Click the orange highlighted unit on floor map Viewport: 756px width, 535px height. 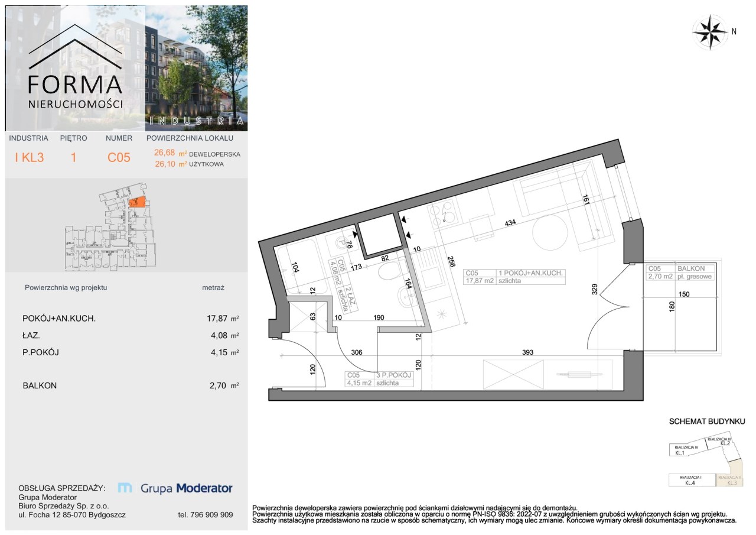(136, 202)
